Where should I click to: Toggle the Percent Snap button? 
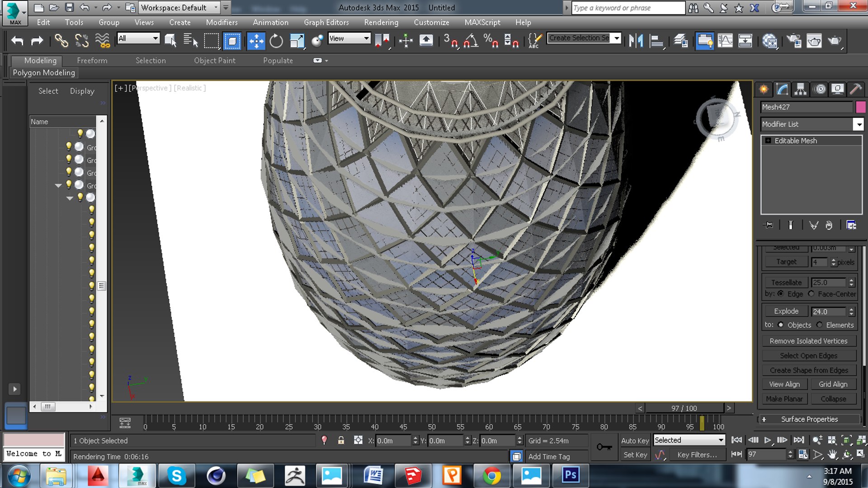coord(491,41)
